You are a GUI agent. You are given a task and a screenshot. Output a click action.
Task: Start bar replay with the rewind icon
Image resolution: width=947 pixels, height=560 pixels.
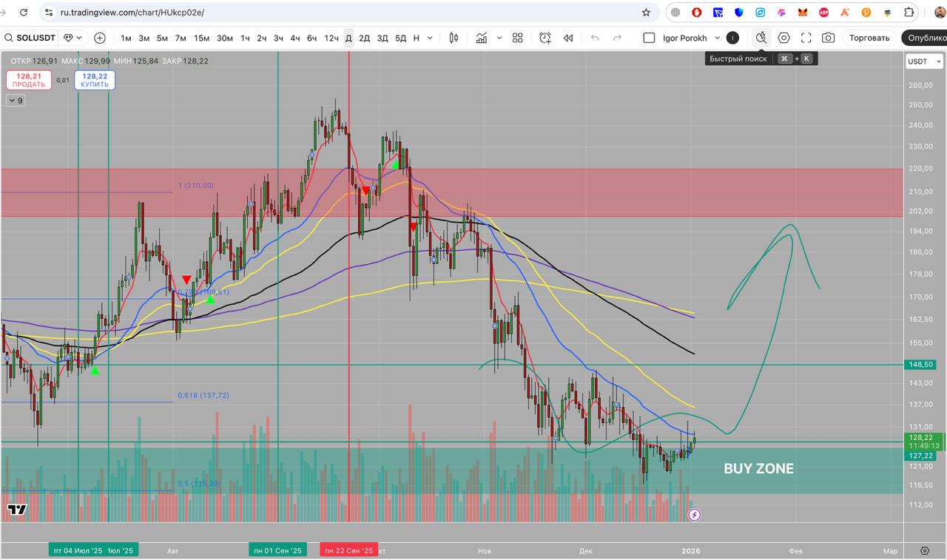568,38
